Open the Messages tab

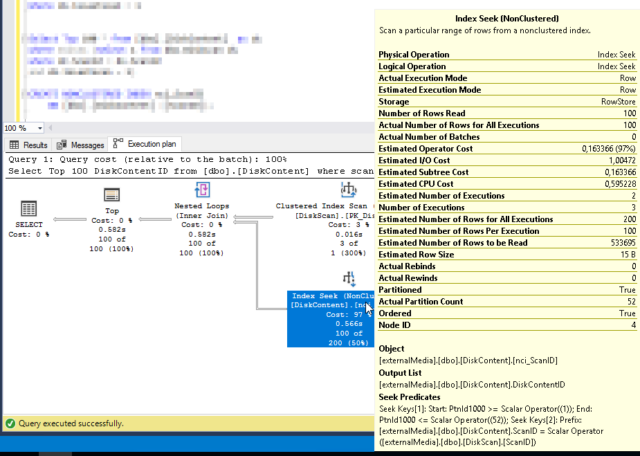tap(81, 145)
